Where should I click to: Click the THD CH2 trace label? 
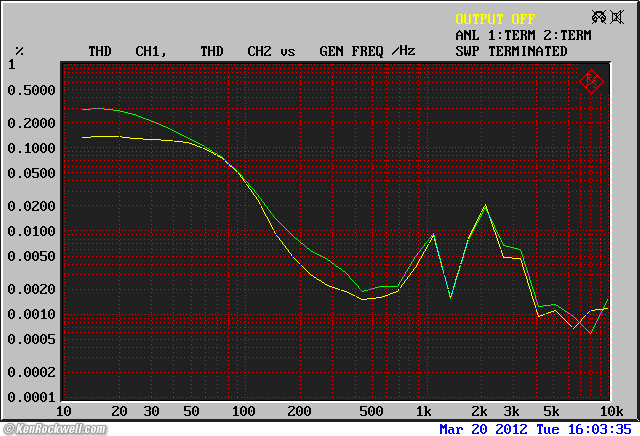(x=236, y=51)
